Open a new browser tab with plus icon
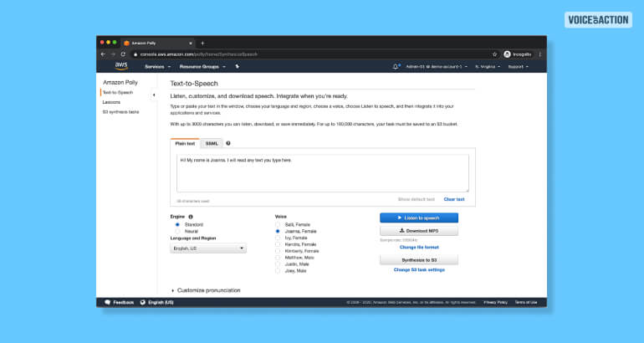Viewport: 644px width, 343px height. pyautogui.click(x=202, y=44)
